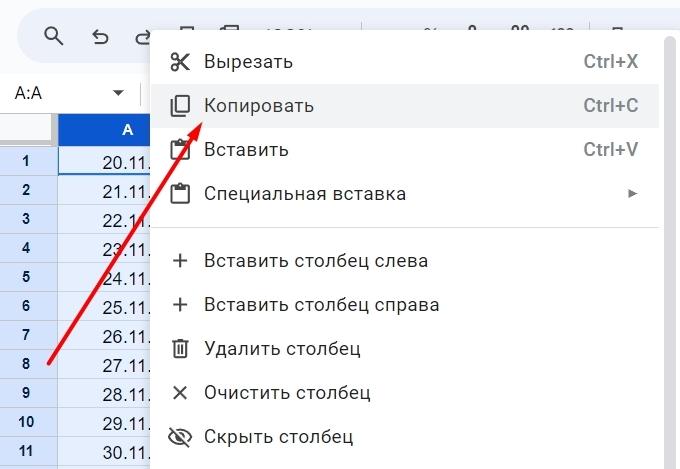Click the select-all corner box

pos(26,130)
